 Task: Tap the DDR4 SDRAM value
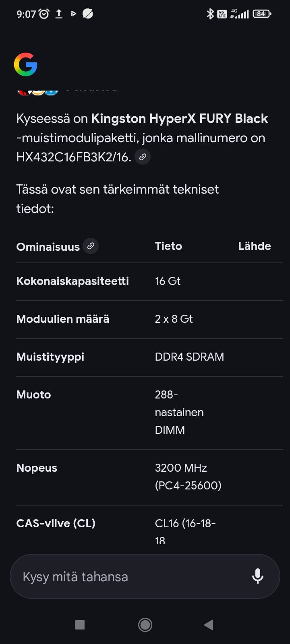tap(189, 357)
